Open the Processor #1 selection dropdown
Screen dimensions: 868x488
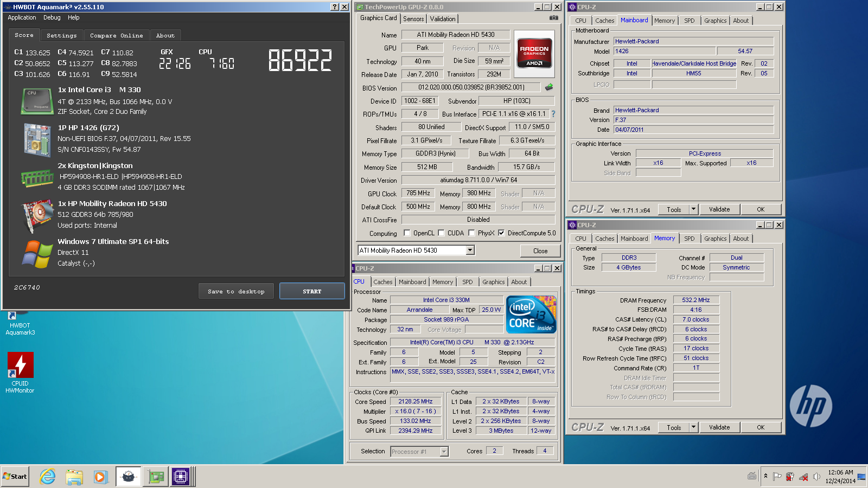(444, 451)
